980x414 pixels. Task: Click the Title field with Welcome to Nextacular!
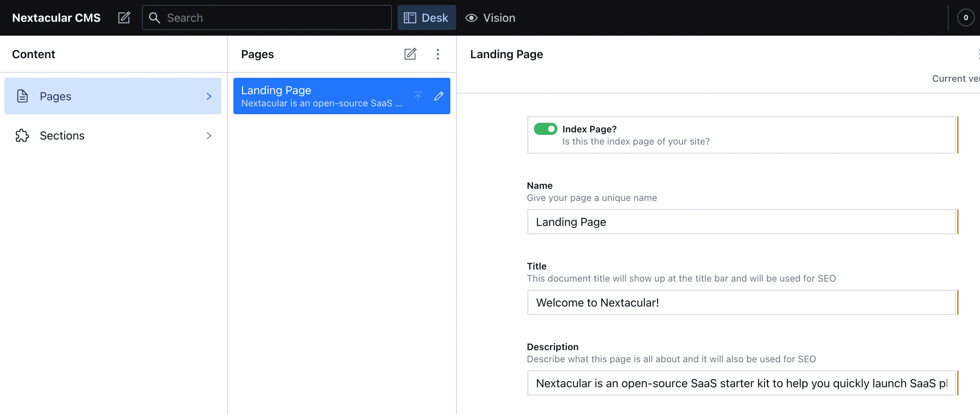click(741, 302)
